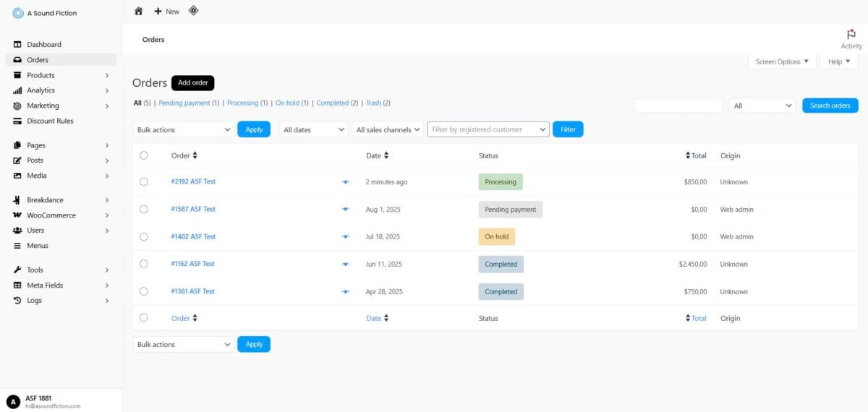
Task: Select checkbox for order #1587
Action: 144,209
